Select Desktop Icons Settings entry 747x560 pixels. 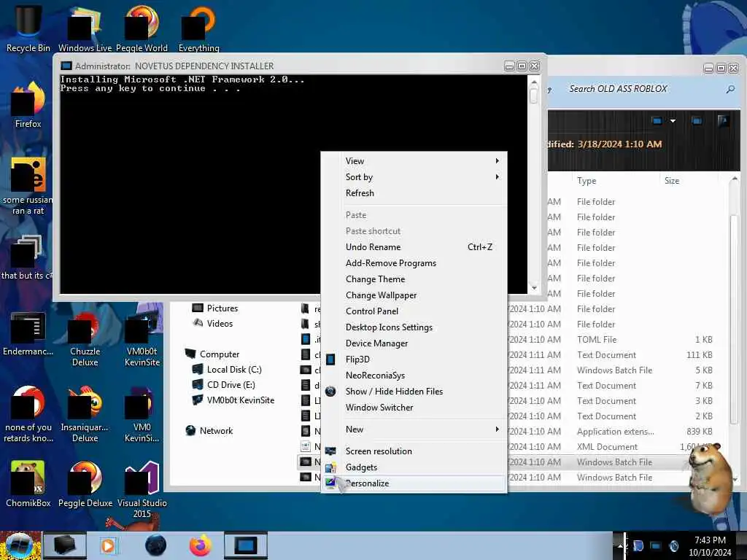pyautogui.click(x=414, y=327)
